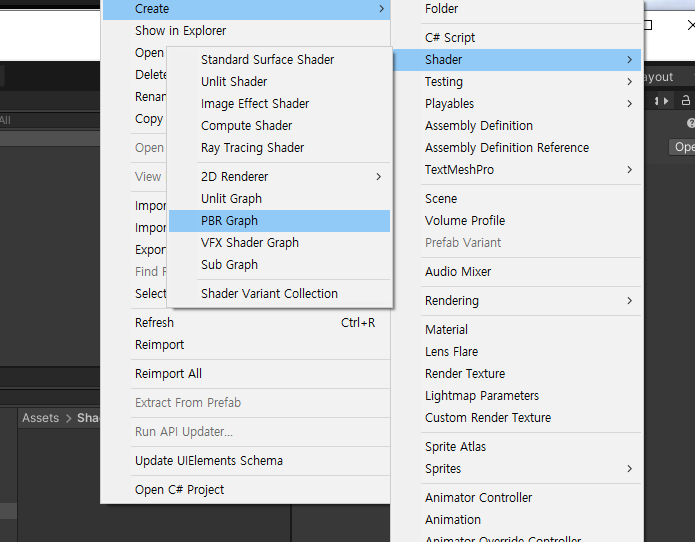Create a new Material

coord(517,330)
